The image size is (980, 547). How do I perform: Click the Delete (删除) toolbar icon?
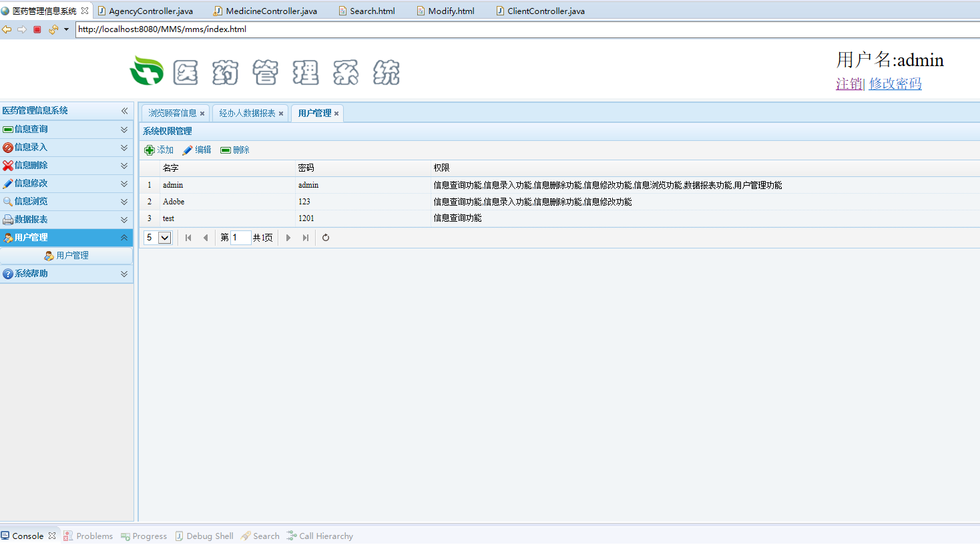[226, 150]
